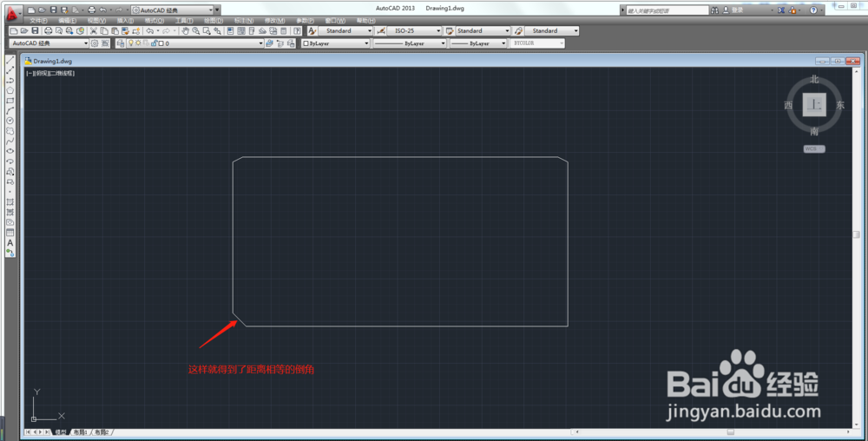Switch to the 模型 tab
This screenshot has height=441, width=868.
61,432
